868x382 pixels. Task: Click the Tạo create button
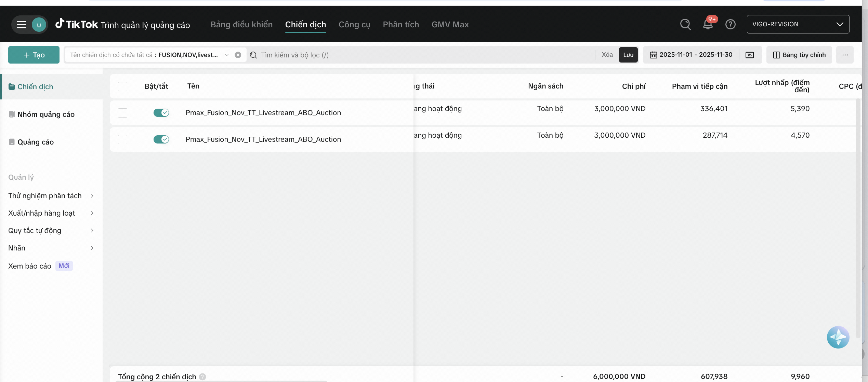[34, 55]
